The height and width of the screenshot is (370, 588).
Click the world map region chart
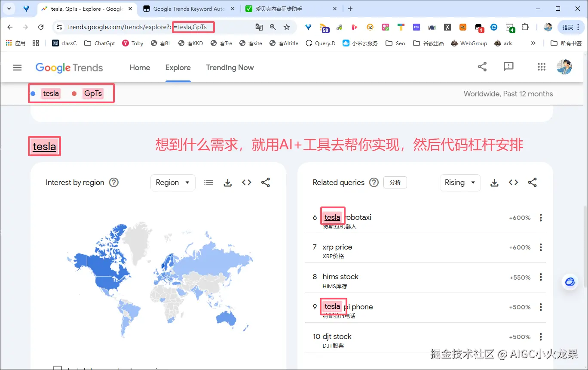tap(160, 280)
